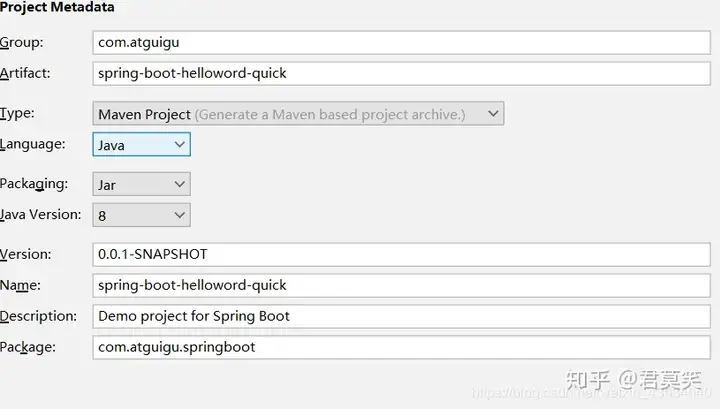Select the Name text field
This screenshot has height=409, width=720.
[400, 285]
